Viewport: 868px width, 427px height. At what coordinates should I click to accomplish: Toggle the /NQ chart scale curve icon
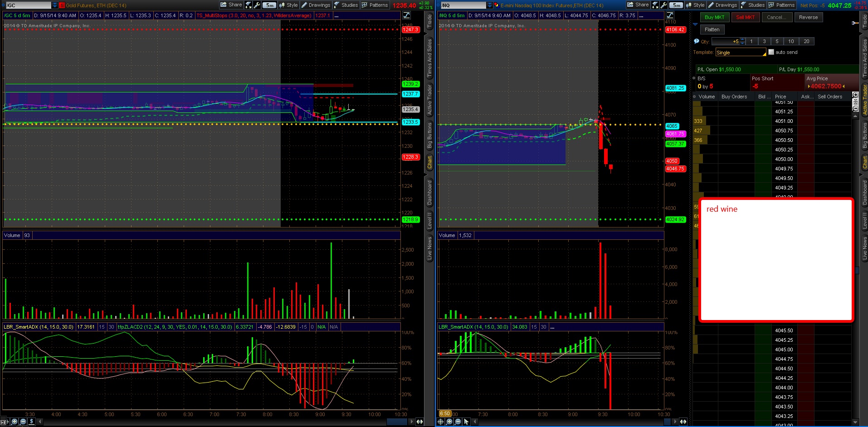click(670, 15)
